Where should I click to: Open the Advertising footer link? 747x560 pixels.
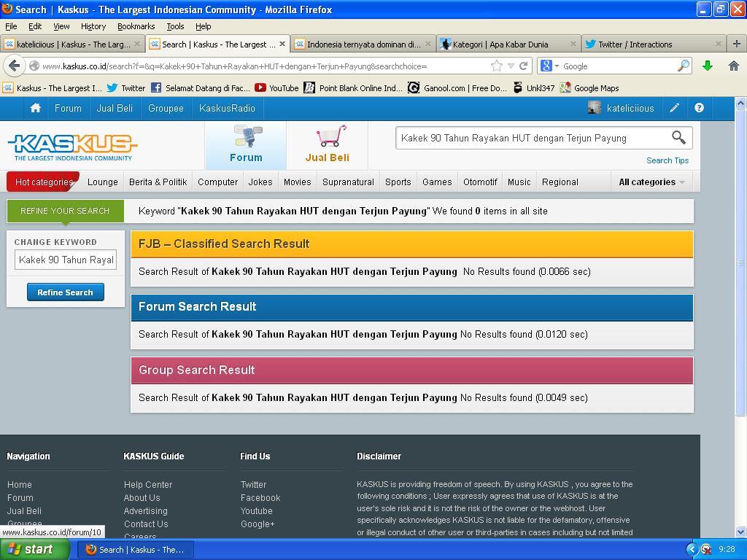(x=146, y=510)
